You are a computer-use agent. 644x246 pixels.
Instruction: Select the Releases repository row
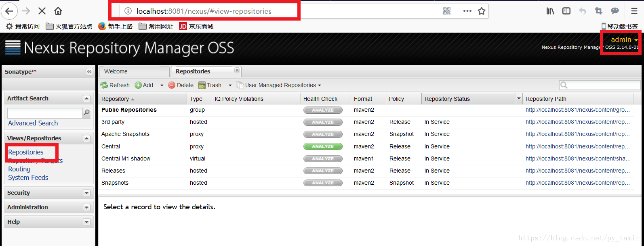(x=366, y=171)
